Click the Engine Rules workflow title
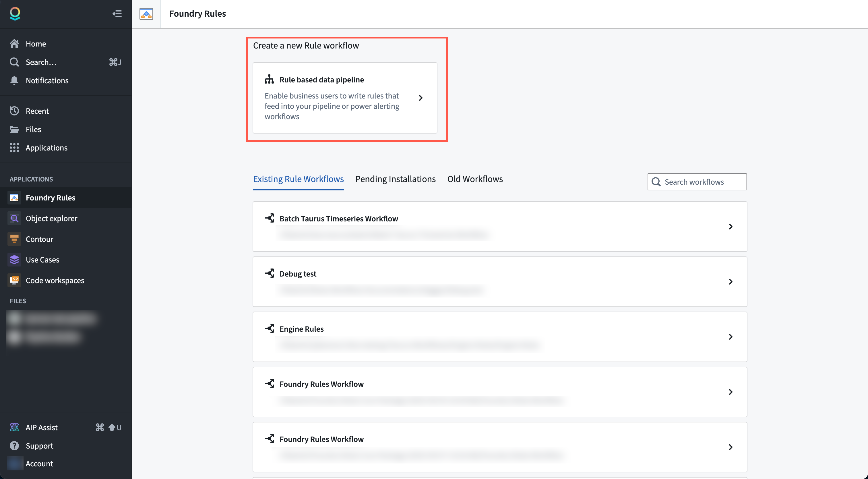This screenshot has height=479, width=868. pos(301,329)
